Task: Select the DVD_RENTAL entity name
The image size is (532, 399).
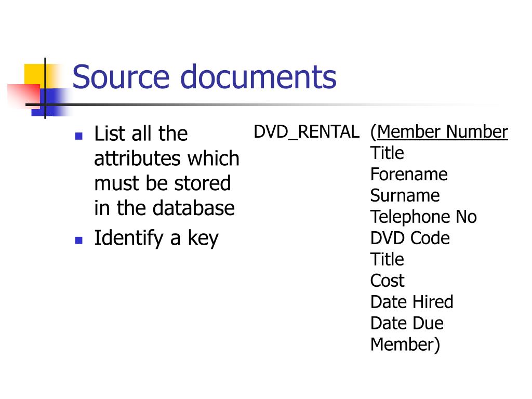Action: 307,132
